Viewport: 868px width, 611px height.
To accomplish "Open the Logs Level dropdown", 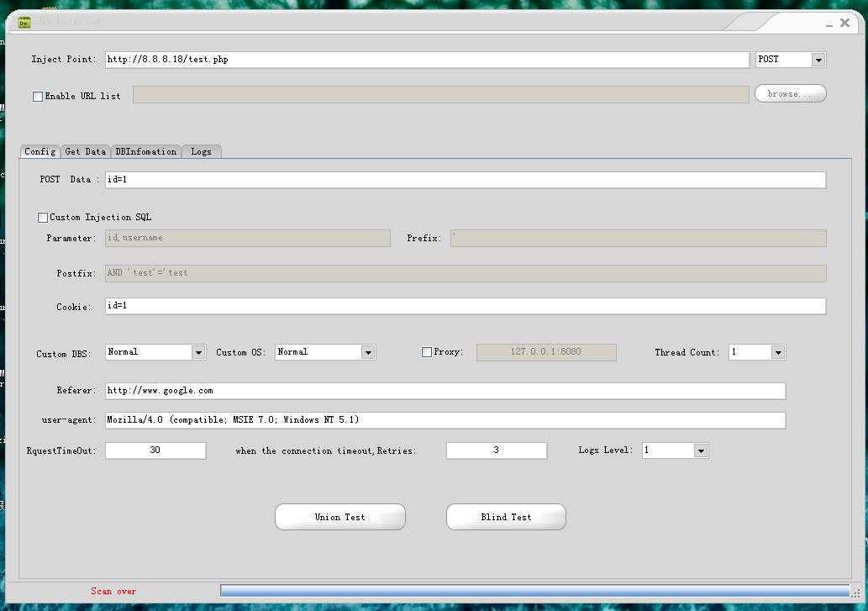I will [701, 450].
